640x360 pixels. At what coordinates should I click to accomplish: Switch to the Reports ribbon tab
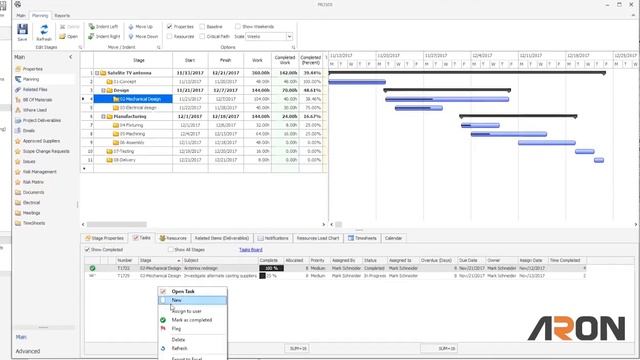point(62,16)
